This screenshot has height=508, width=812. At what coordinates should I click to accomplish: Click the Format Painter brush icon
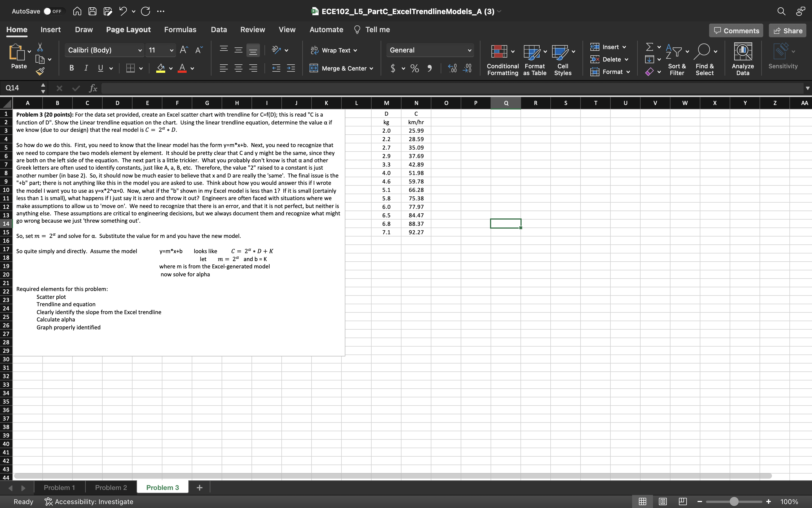40,71
